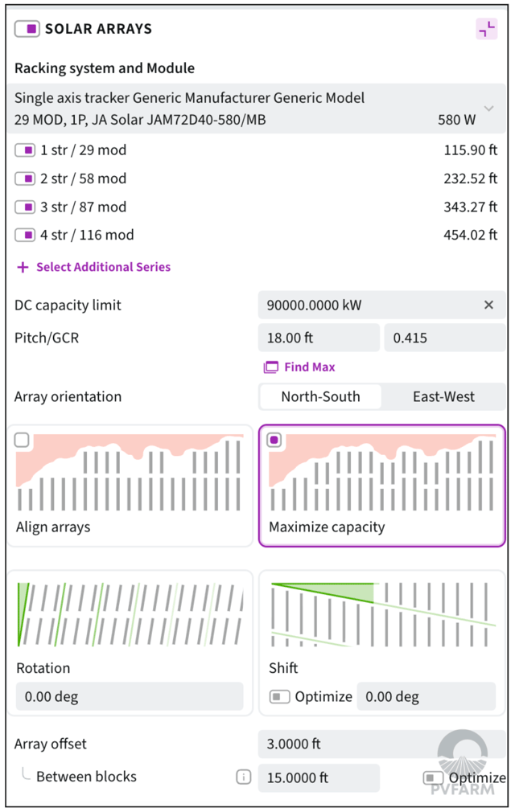Select North-South array orientation
Image resolution: width=515 pixels, height=812 pixels.
(320, 396)
